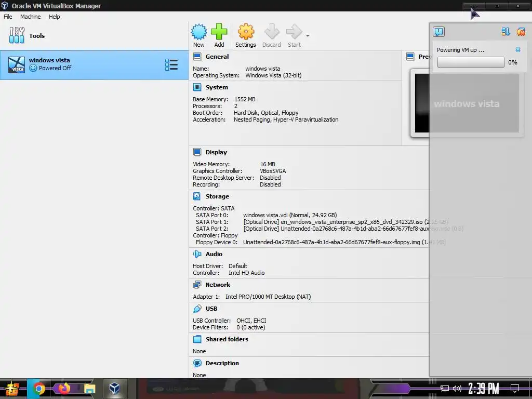
Task: Click the USB section heading
Action: coord(211,309)
